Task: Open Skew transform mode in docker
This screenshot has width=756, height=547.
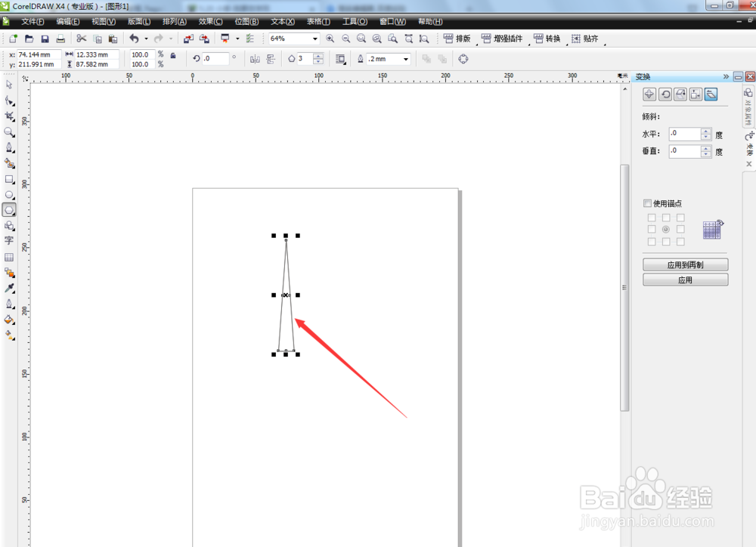Action: (711, 94)
